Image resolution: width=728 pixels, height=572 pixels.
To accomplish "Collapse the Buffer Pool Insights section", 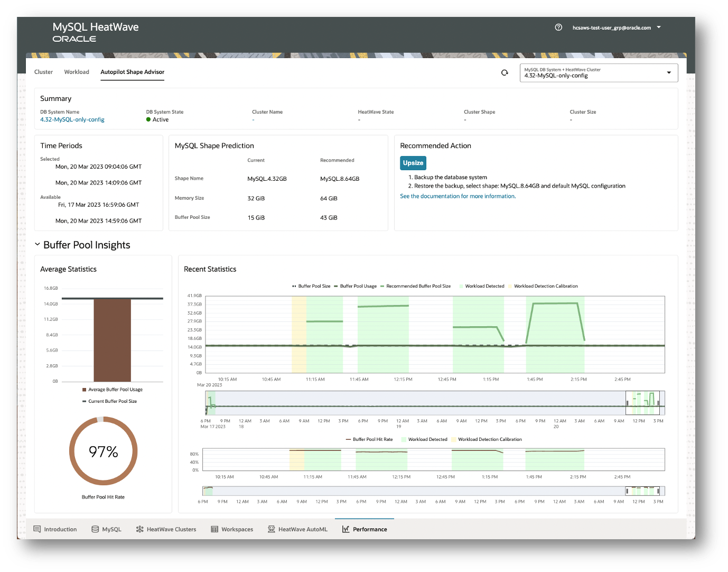I will [37, 244].
